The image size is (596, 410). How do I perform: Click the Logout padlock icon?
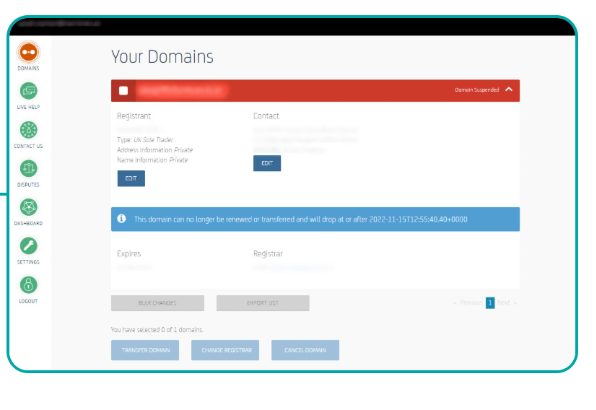[29, 285]
